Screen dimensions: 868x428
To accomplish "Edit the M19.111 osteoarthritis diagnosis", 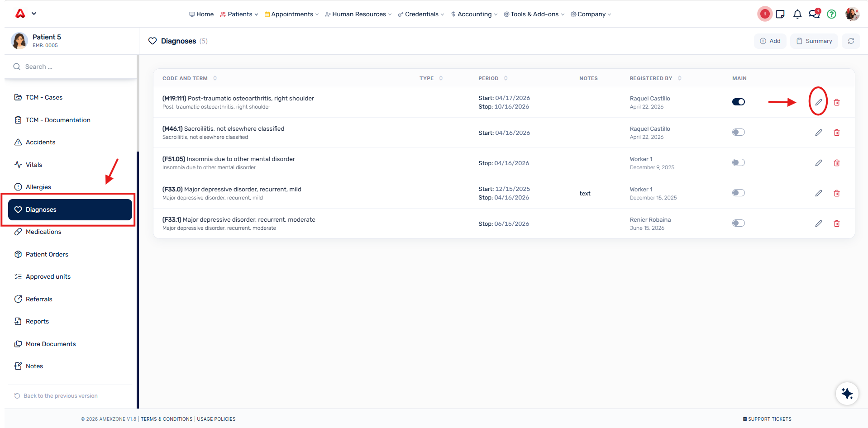I will [x=818, y=102].
